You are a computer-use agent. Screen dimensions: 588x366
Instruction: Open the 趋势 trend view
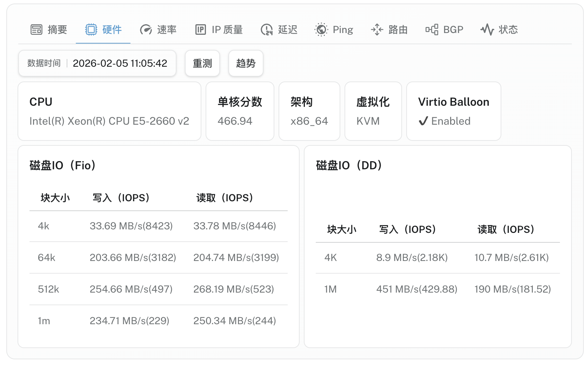pyautogui.click(x=246, y=63)
